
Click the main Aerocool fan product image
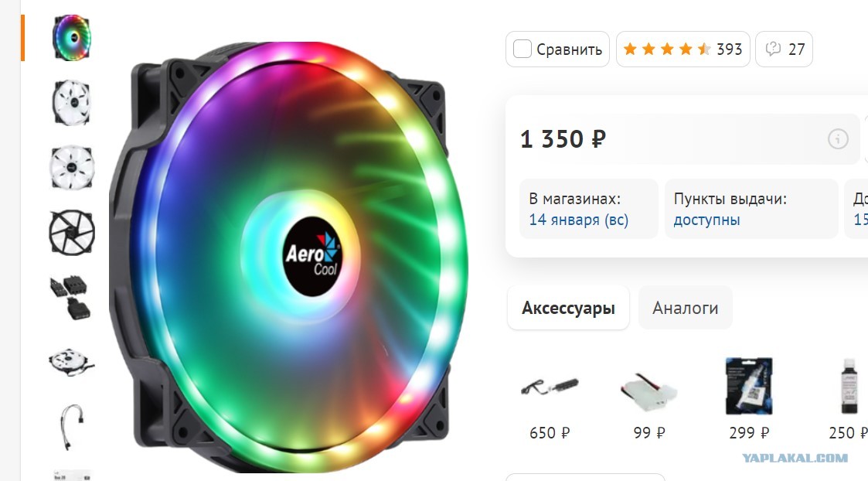coord(289,257)
